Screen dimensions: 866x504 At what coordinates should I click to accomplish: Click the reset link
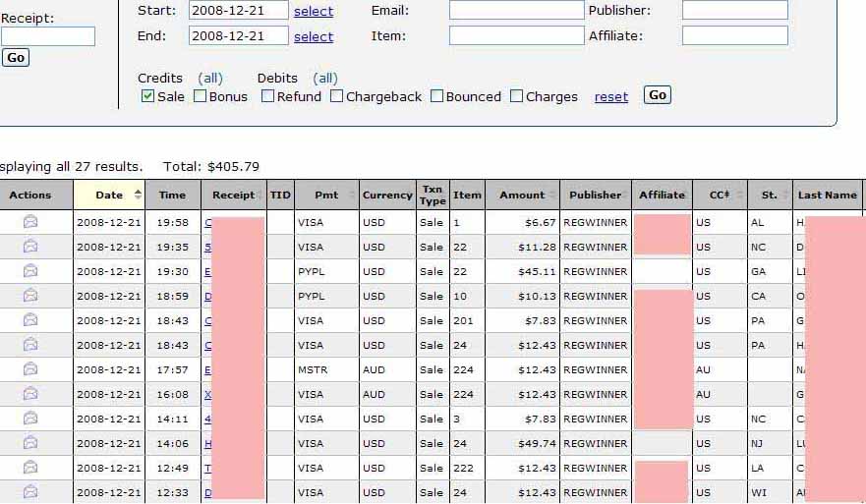[611, 97]
